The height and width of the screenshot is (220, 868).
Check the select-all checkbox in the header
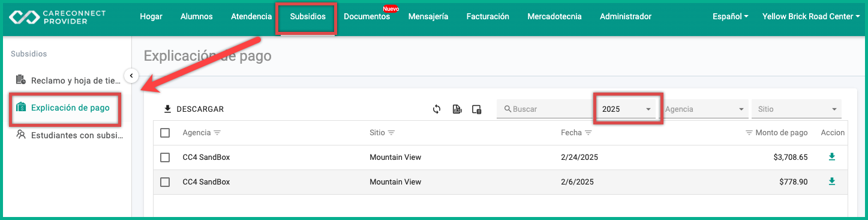[x=165, y=133]
